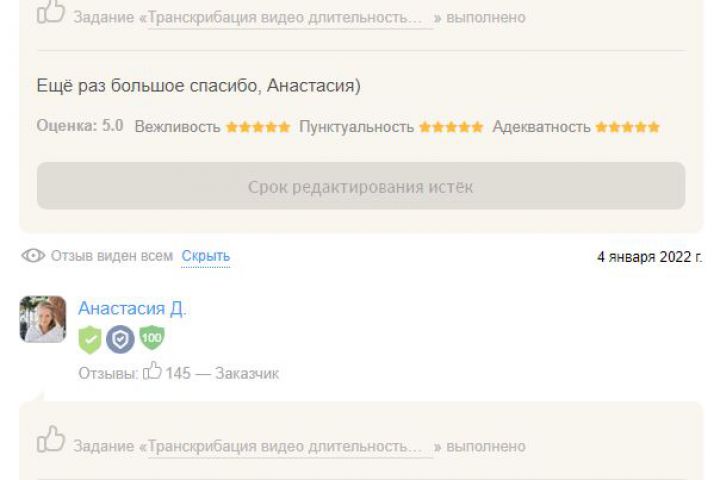Click the Оценка 5.0 rating label
The height and width of the screenshot is (480, 720).
(x=80, y=127)
